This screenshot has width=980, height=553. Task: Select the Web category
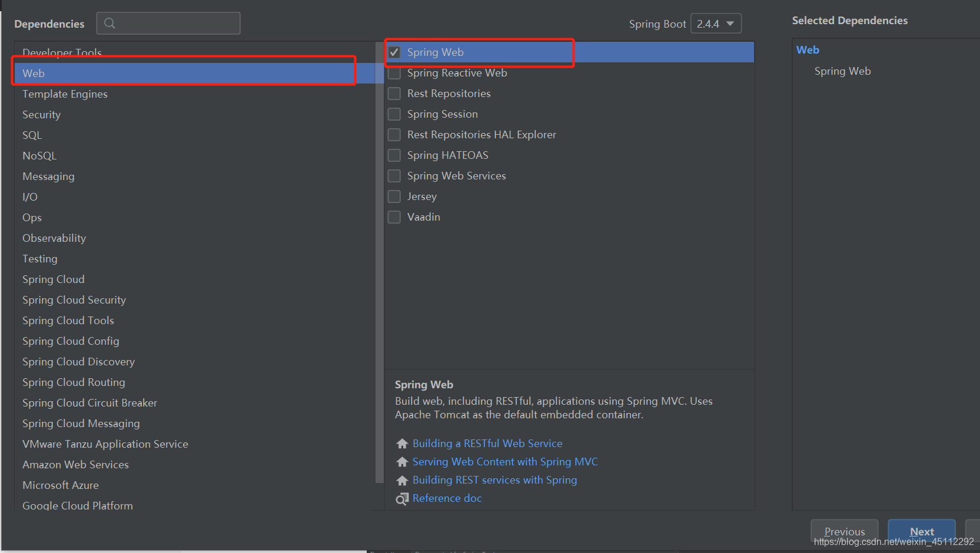pyautogui.click(x=195, y=74)
